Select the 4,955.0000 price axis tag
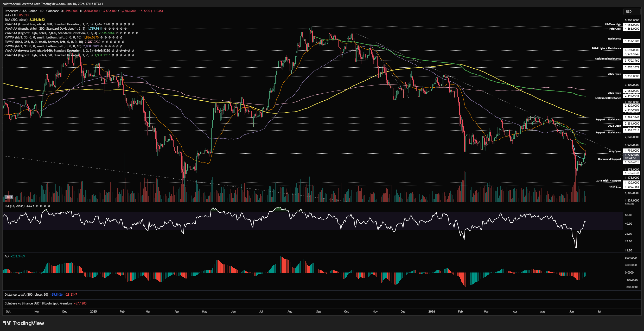 click(632, 25)
